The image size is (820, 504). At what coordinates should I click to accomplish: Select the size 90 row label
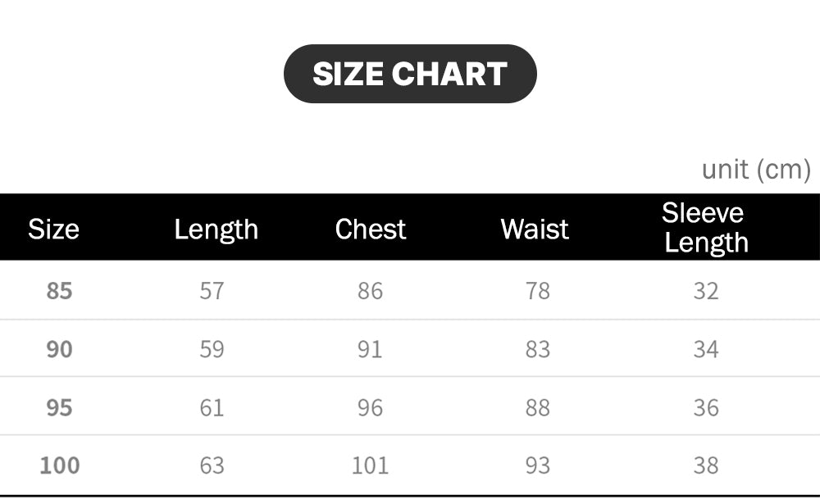click(59, 349)
